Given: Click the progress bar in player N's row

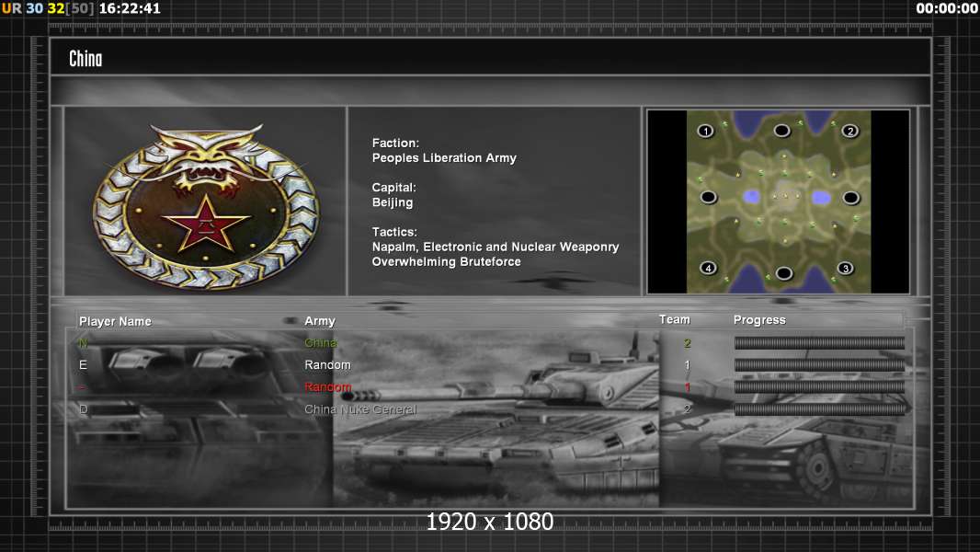Looking at the screenshot, I should [819, 342].
